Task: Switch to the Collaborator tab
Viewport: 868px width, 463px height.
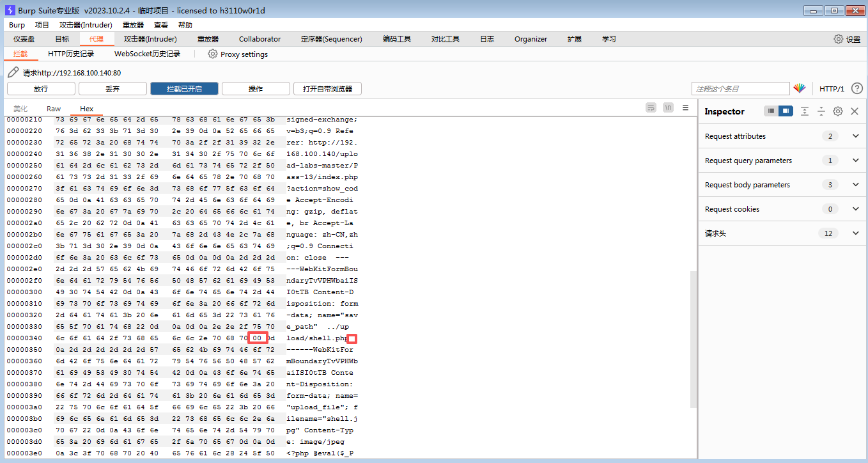Action: (260, 39)
